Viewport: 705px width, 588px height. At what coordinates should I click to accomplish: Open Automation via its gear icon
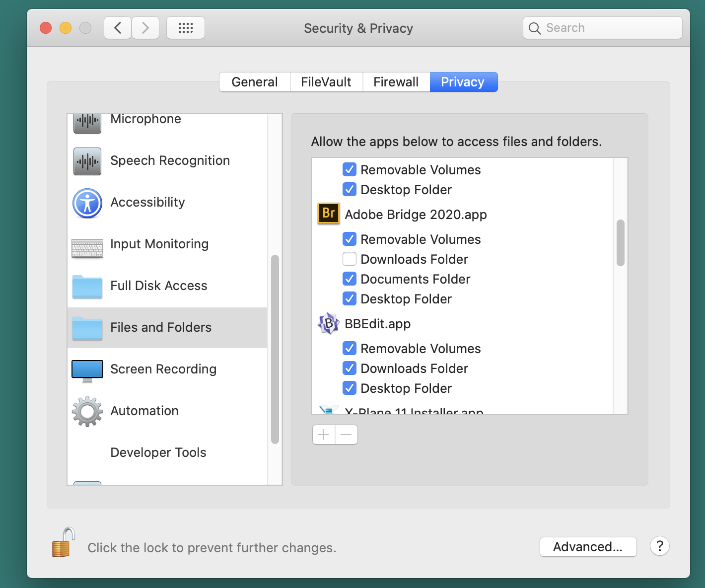(x=87, y=411)
